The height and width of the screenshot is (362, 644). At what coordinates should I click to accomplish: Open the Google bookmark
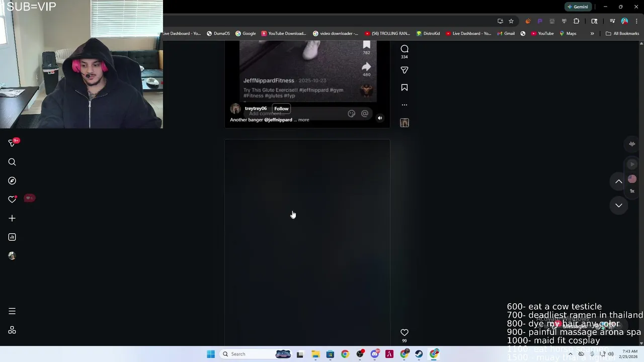point(246,34)
